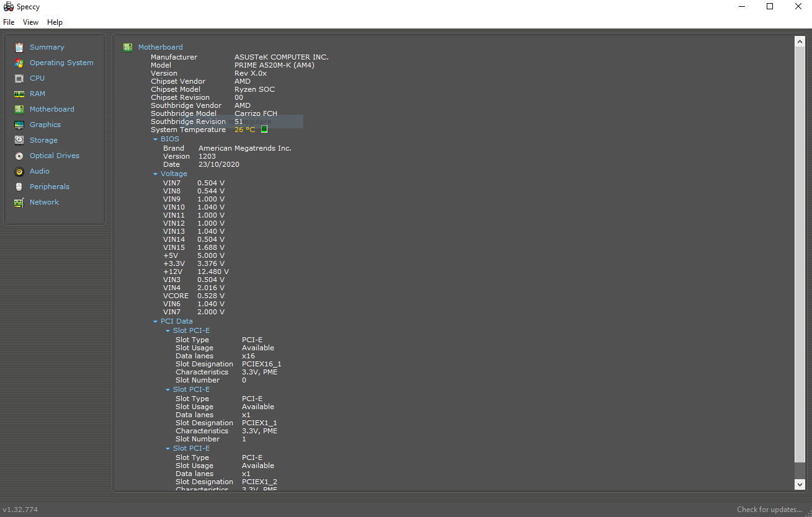The width and height of the screenshot is (812, 517).
Task: Collapse the PCI Data section arrow
Action: [x=156, y=322]
